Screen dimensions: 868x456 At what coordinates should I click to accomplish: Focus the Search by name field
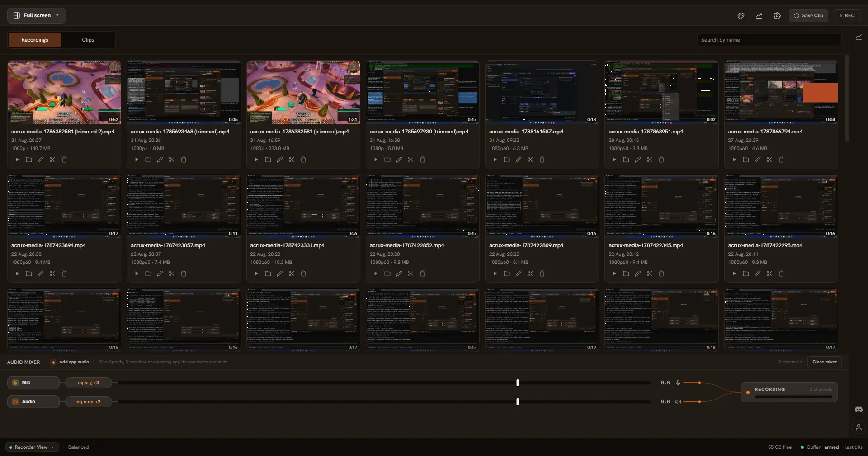click(x=769, y=40)
